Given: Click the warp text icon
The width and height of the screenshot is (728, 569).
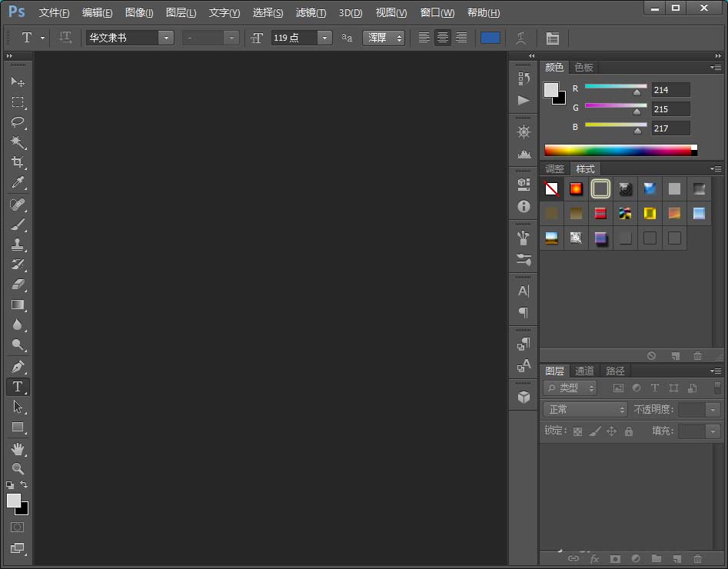Looking at the screenshot, I should (522, 38).
